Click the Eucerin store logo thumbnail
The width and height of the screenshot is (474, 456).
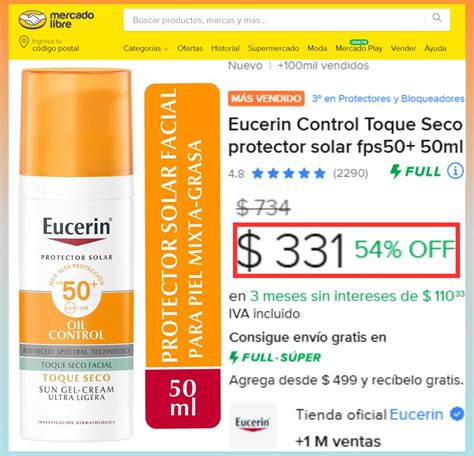coord(253,426)
